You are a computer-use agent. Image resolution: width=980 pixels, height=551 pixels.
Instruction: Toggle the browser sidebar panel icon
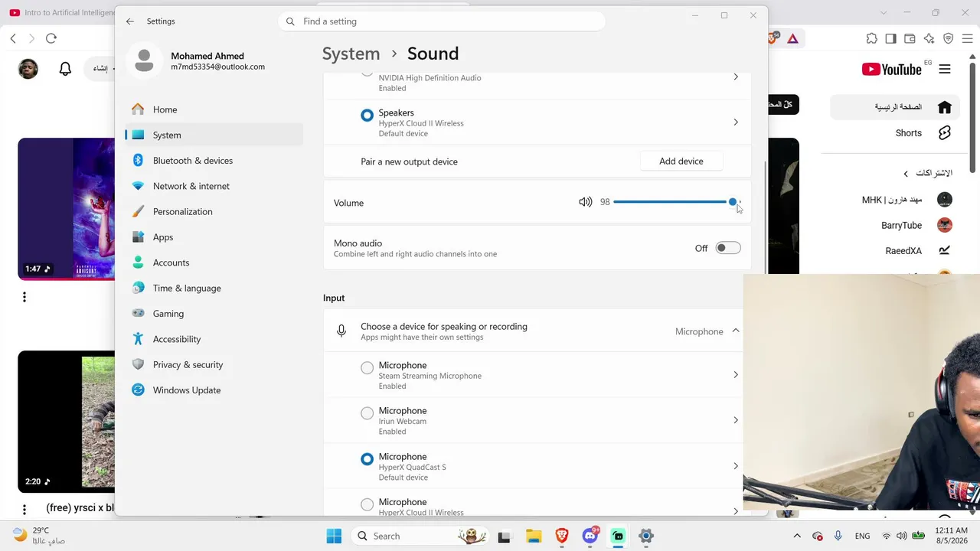pyautogui.click(x=890, y=38)
